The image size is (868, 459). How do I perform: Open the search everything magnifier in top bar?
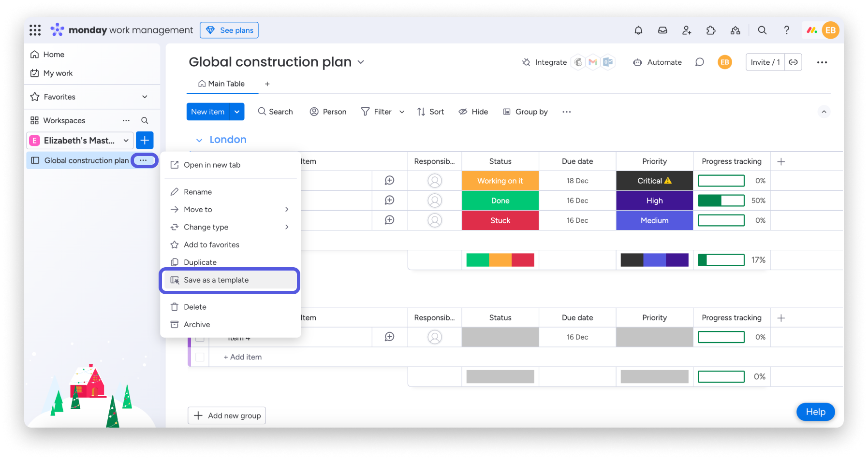[762, 30]
